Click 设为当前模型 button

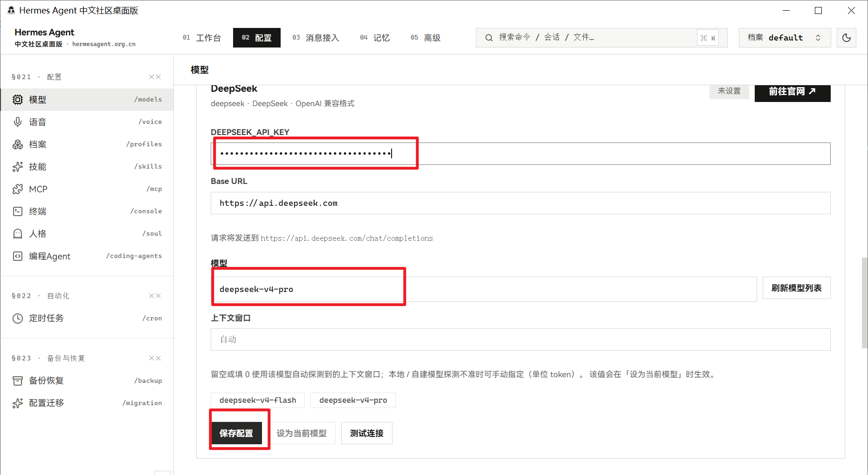click(302, 433)
